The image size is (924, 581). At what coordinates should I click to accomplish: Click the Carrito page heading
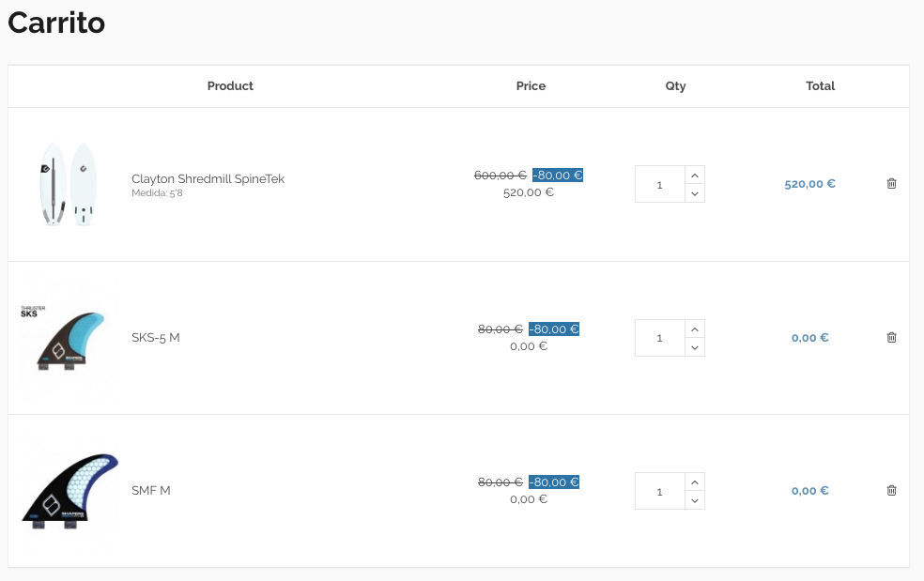coord(56,23)
